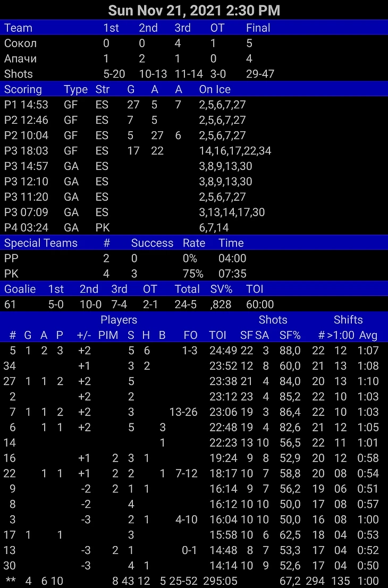Select the 24:49 time on ice
Image resolution: width=388 pixels, height=588 pixels.
223,351
